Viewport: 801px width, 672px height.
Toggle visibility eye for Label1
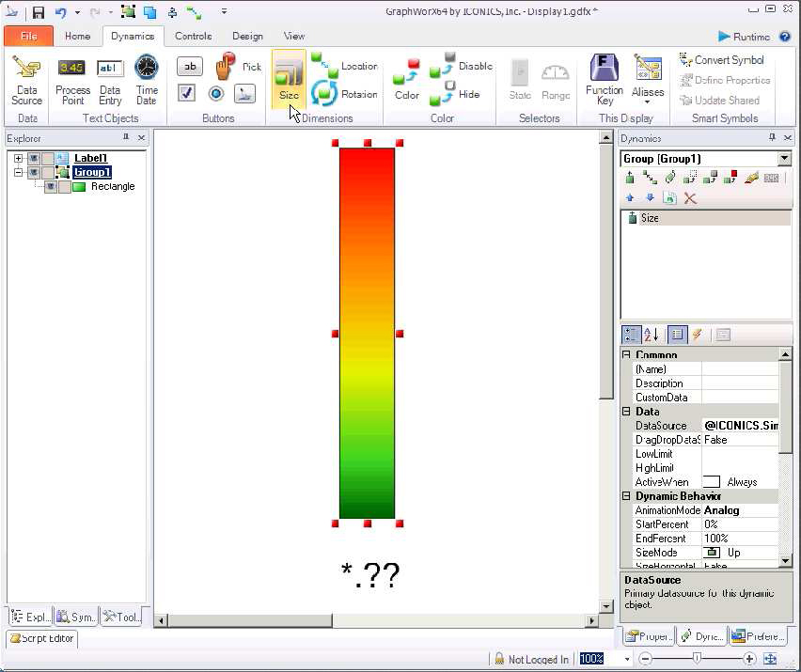pos(33,159)
